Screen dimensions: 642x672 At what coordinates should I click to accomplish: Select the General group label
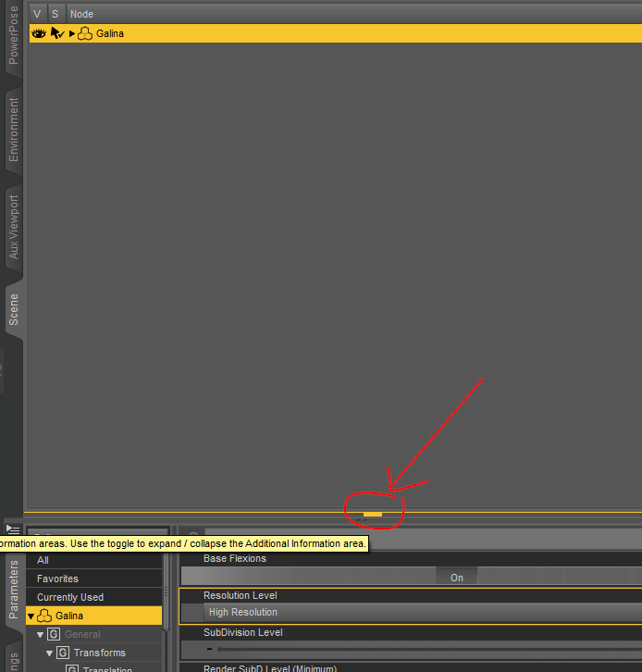tap(82, 634)
